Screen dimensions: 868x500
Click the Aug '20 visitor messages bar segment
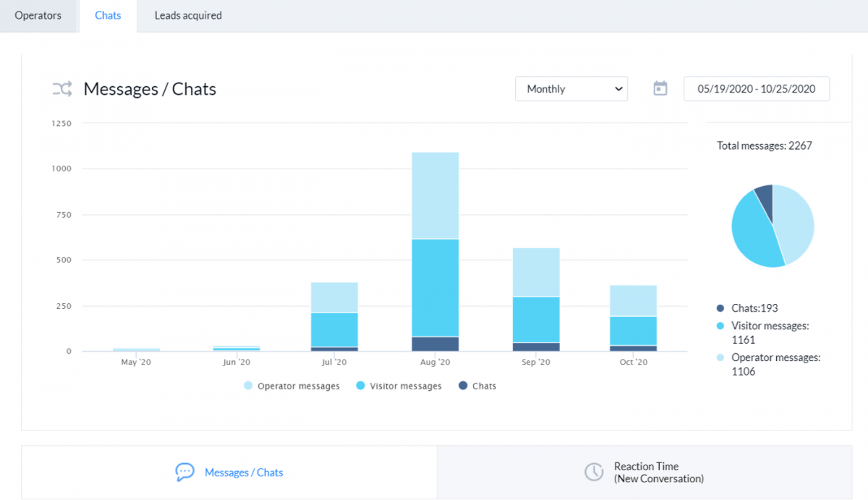(435, 288)
